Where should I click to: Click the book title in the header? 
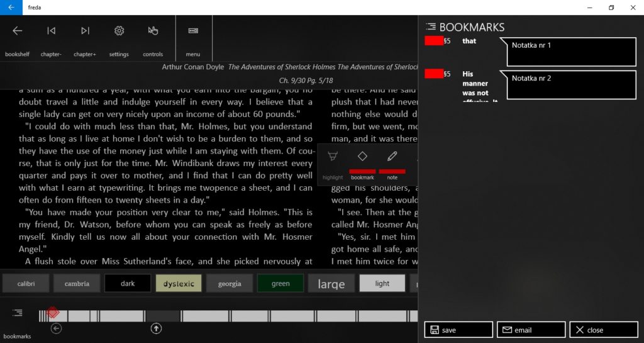[323, 67]
